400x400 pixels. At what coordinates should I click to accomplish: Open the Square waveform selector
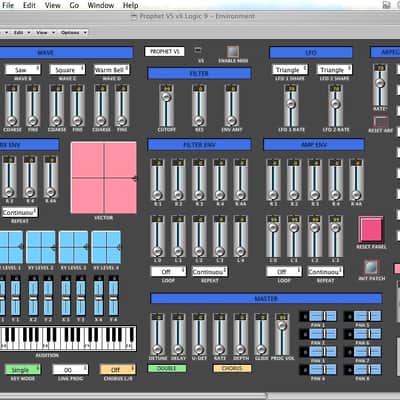[x=67, y=70]
